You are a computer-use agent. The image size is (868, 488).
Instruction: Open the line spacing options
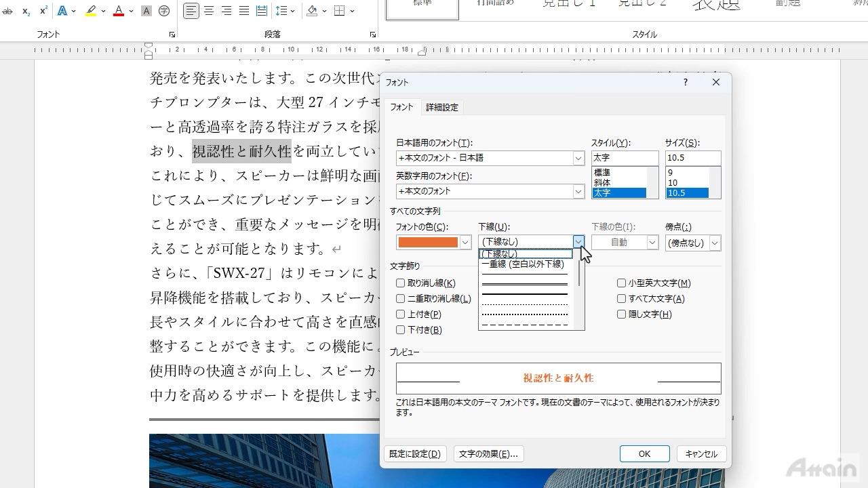pyautogui.click(x=281, y=11)
